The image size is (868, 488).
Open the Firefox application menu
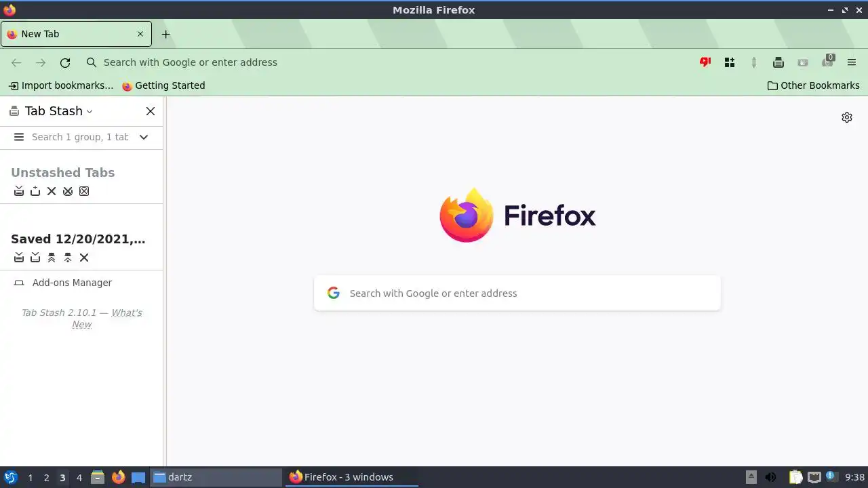(852, 62)
